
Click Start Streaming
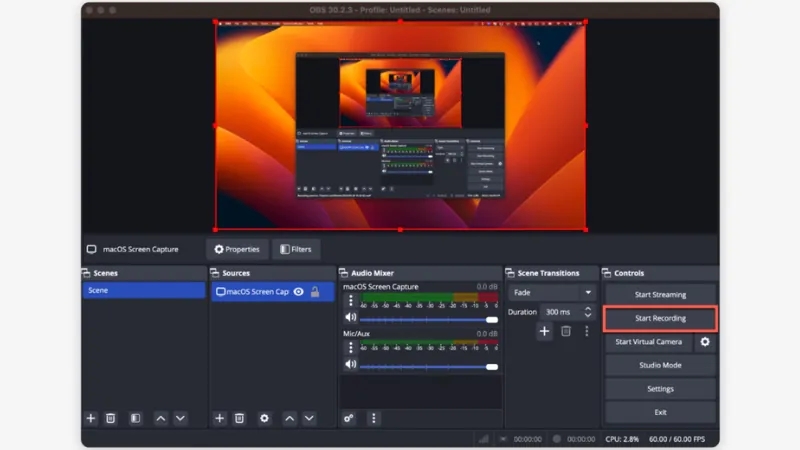pyautogui.click(x=660, y=294)
